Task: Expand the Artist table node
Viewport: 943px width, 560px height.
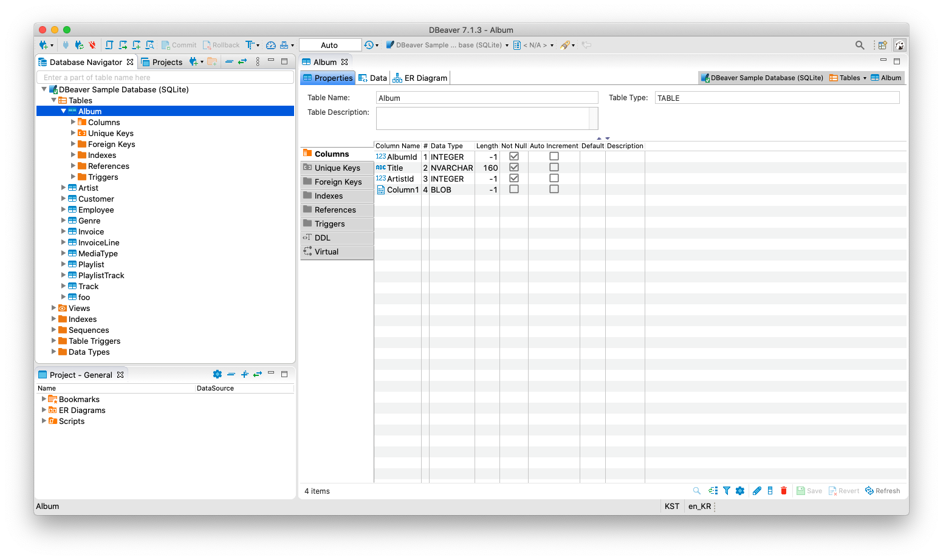Action: [x=63, y=188]
